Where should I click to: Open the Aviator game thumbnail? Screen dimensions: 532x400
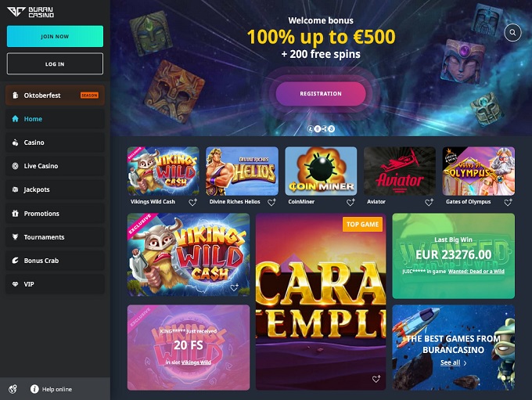pyautogui.click(x=399, y=171)
